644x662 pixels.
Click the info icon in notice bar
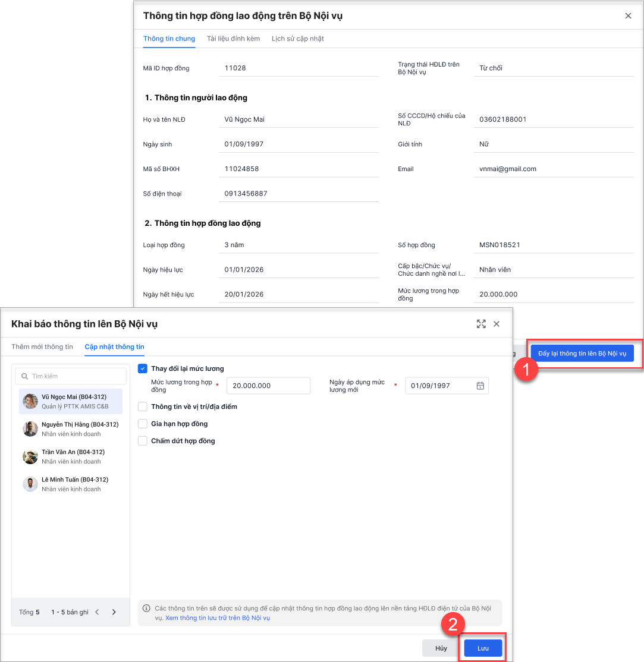click(146, 609)
